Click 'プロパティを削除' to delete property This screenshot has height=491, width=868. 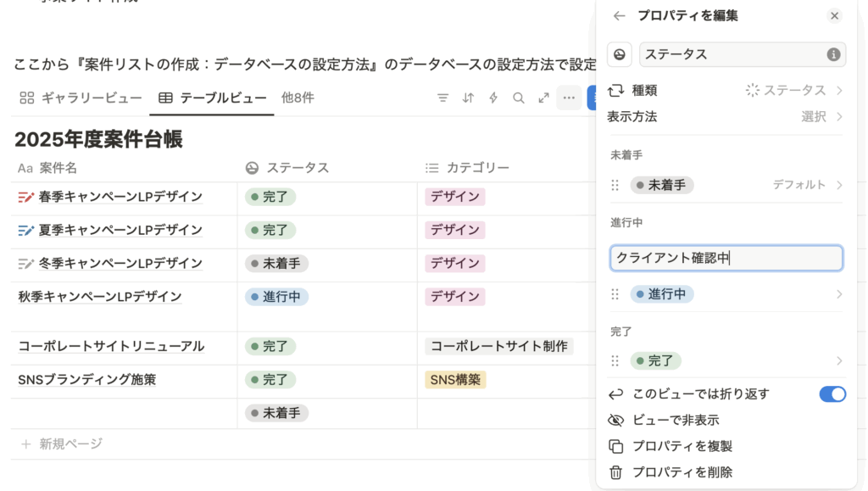pyautogui.click(x=682, y=472)
